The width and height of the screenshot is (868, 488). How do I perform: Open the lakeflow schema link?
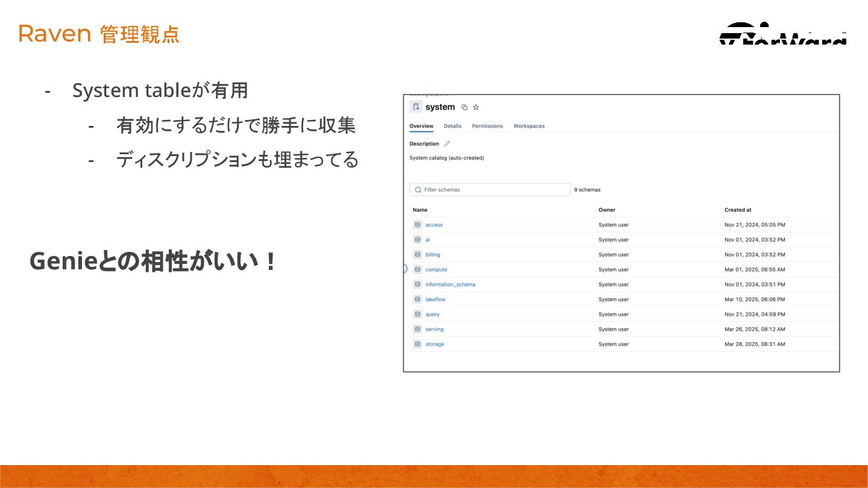[x=436, y=299]
